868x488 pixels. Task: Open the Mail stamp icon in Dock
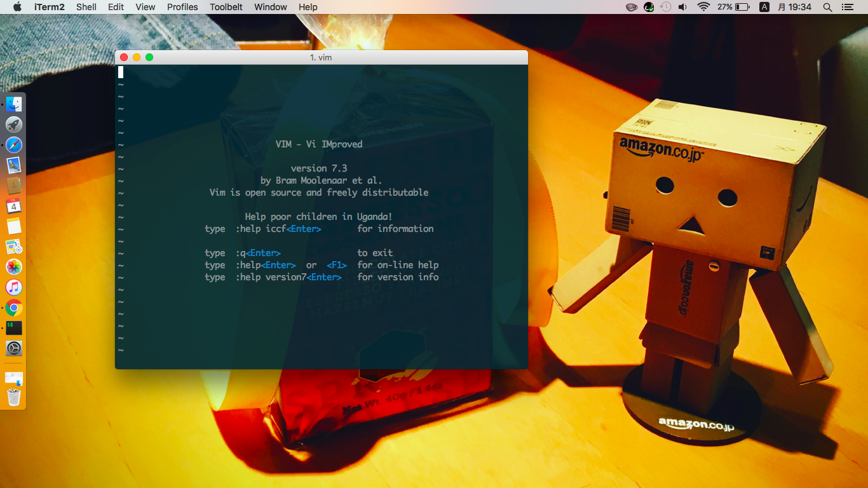click(x=14, y=165)
